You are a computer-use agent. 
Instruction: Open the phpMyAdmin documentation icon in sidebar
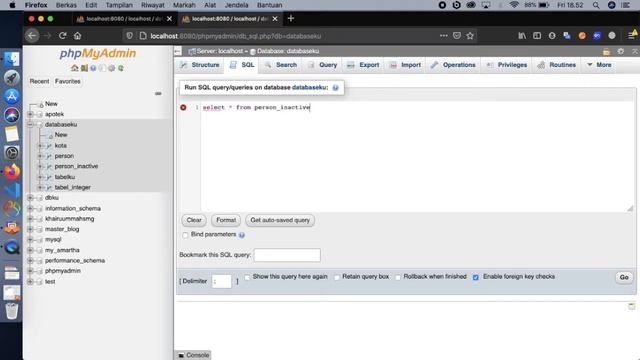93,68
